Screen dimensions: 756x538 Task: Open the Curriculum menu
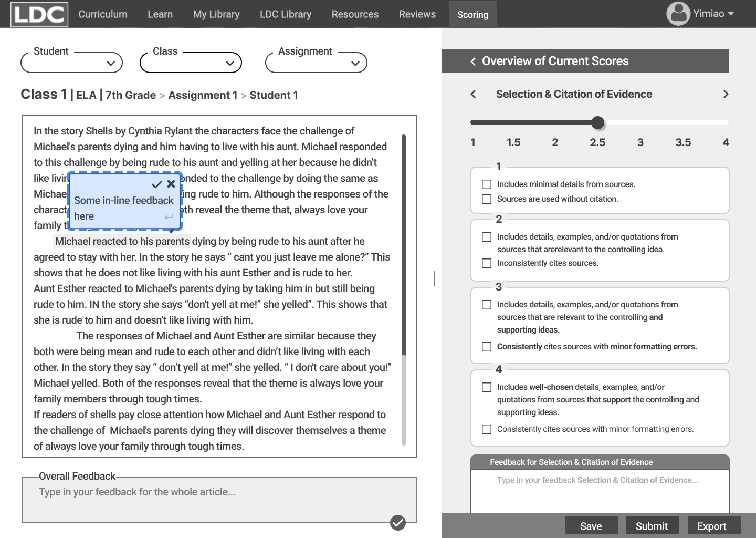(103, 14)
